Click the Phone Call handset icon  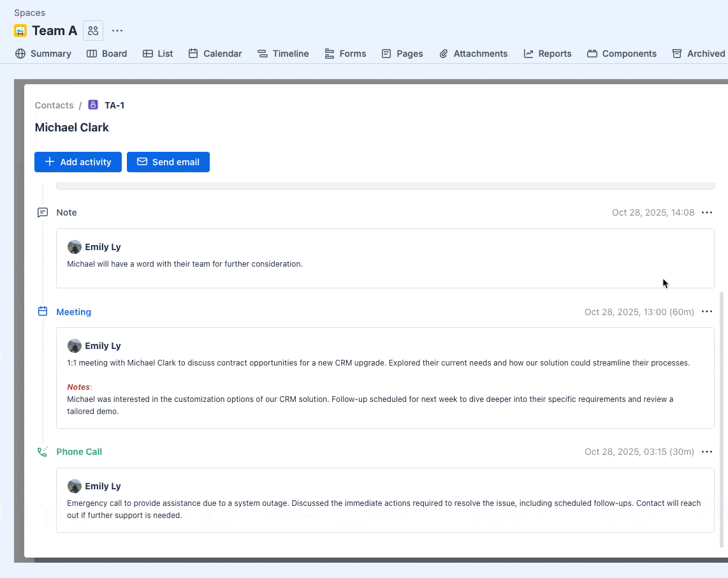coord(43,452)
